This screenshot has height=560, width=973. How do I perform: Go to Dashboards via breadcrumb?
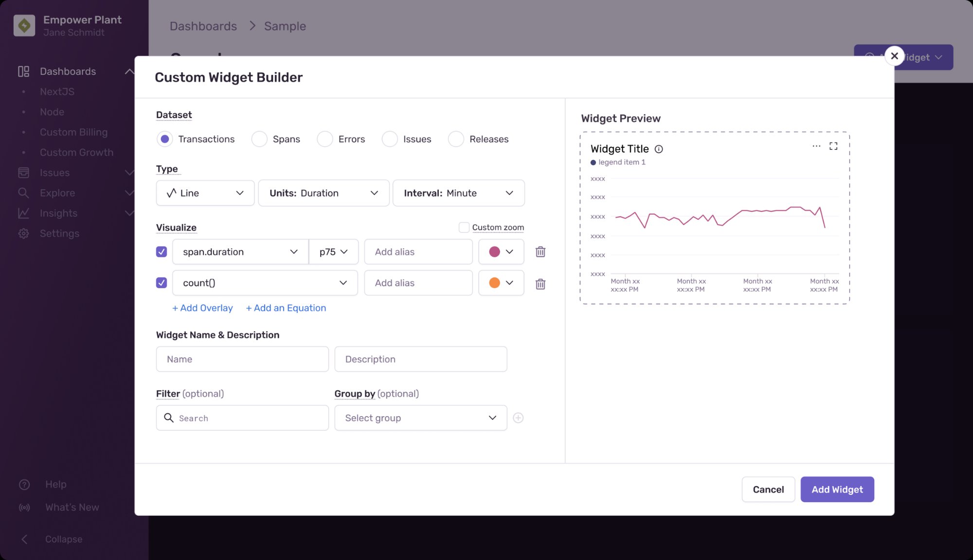203,26
